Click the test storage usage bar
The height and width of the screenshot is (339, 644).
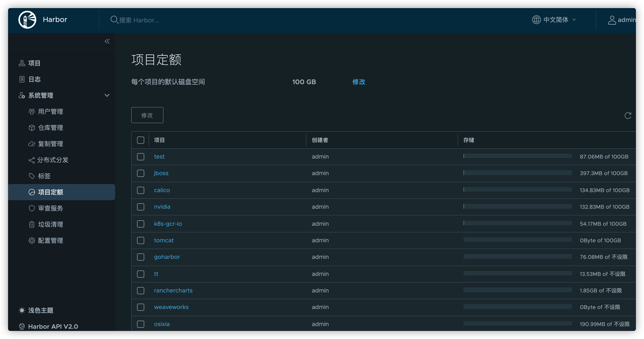pos(517,156)
